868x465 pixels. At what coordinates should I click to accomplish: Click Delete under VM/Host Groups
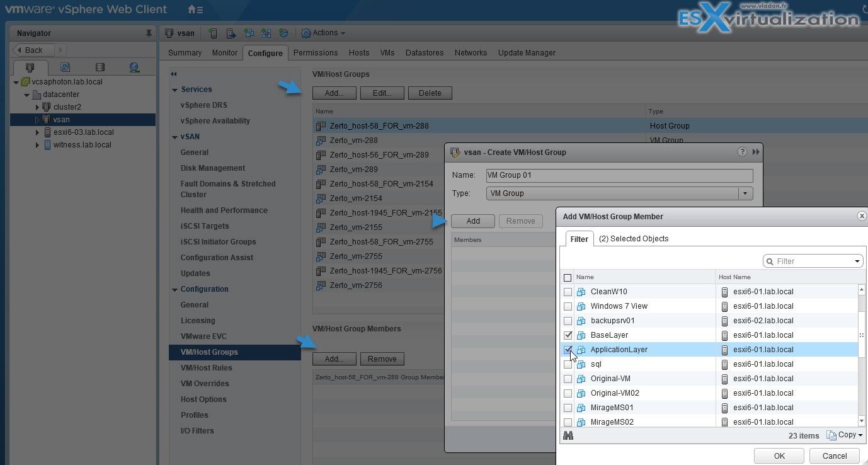430,93
